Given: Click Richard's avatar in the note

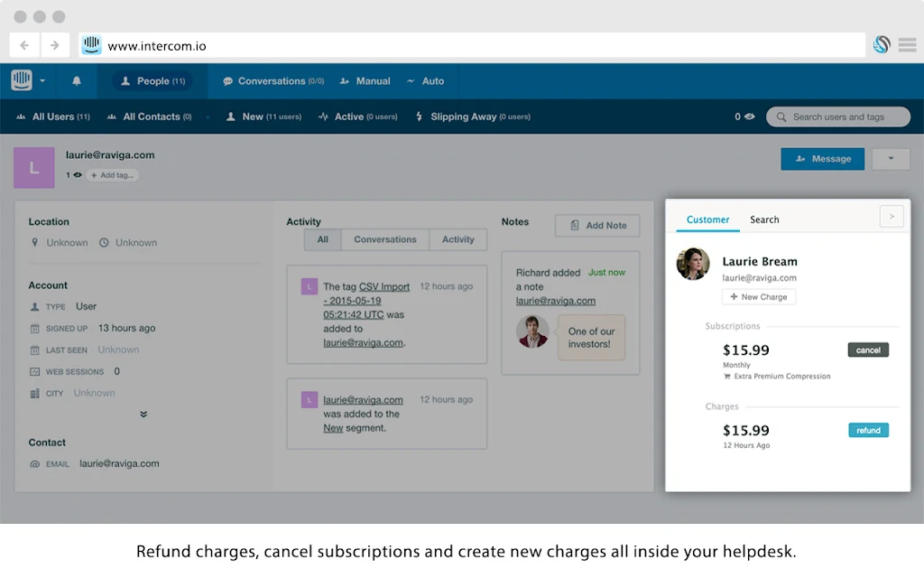Looking at the screenshot, I should click(532, 331).
